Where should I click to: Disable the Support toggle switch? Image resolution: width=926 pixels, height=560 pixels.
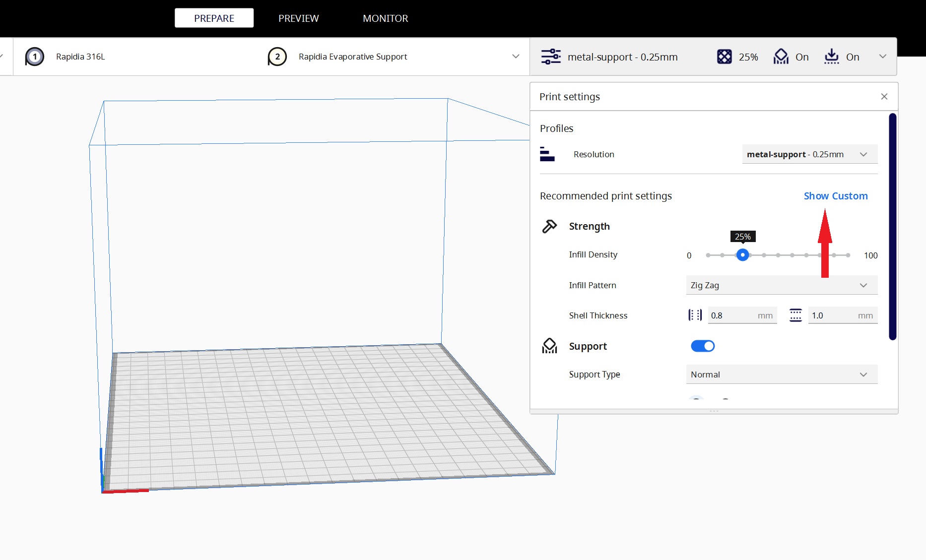[703, 346]
